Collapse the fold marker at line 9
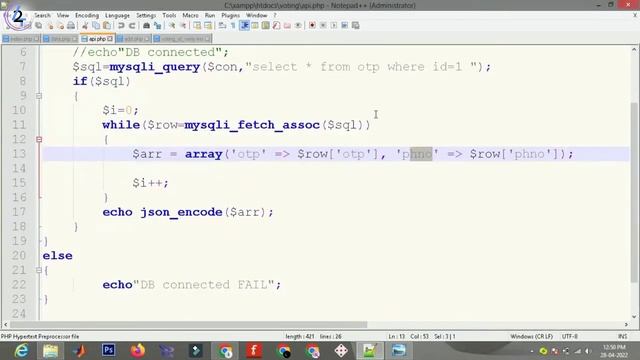 pyautogui.click(x=39, y=96)
